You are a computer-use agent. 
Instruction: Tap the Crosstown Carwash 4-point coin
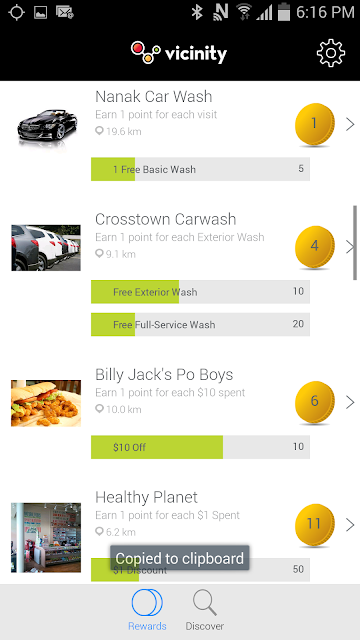point(315,247)
